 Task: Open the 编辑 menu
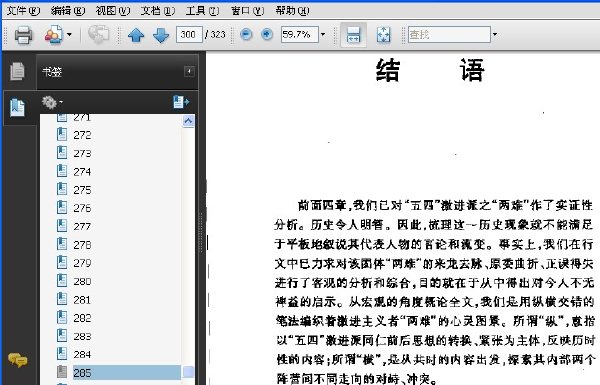click(68, 11)
